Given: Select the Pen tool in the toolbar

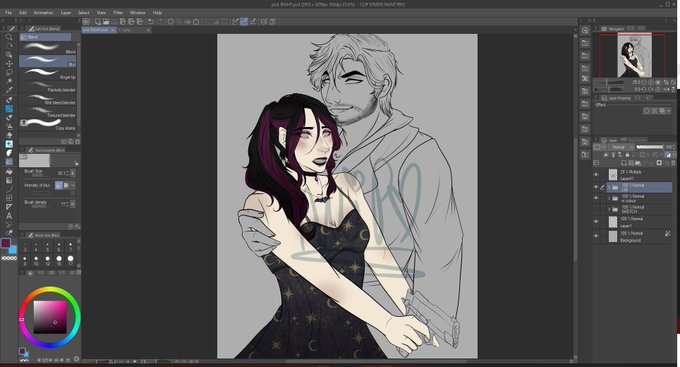Looking at the screenshot, I should (9, 99).
